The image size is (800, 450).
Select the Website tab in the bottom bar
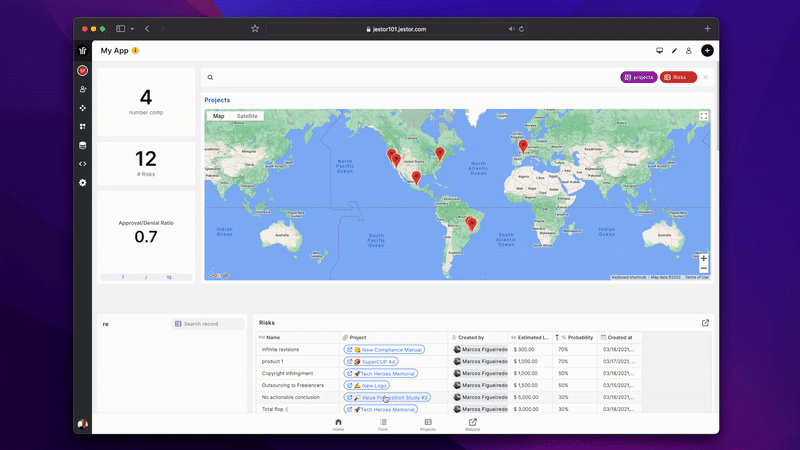(x=472, y=424)
